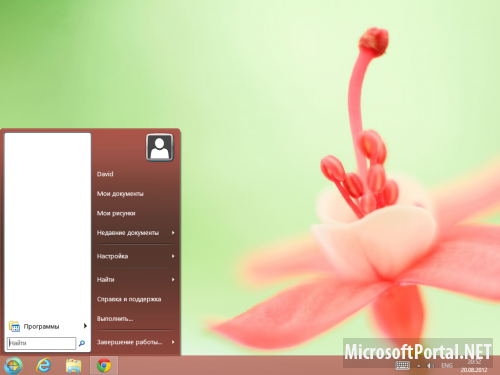Open the Программы menu item
Screen dimensions: 500x375
click(47, 326)
